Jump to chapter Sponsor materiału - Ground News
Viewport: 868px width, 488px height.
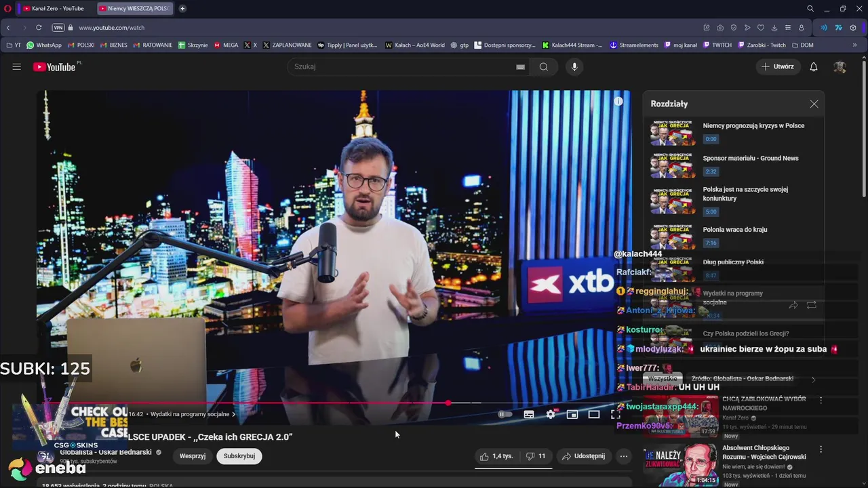click(x=733, y=165)
